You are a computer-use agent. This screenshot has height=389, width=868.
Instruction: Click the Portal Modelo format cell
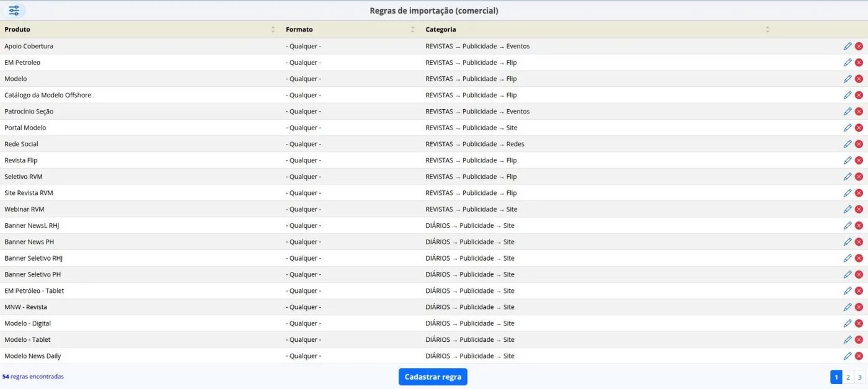click(351, 127)
